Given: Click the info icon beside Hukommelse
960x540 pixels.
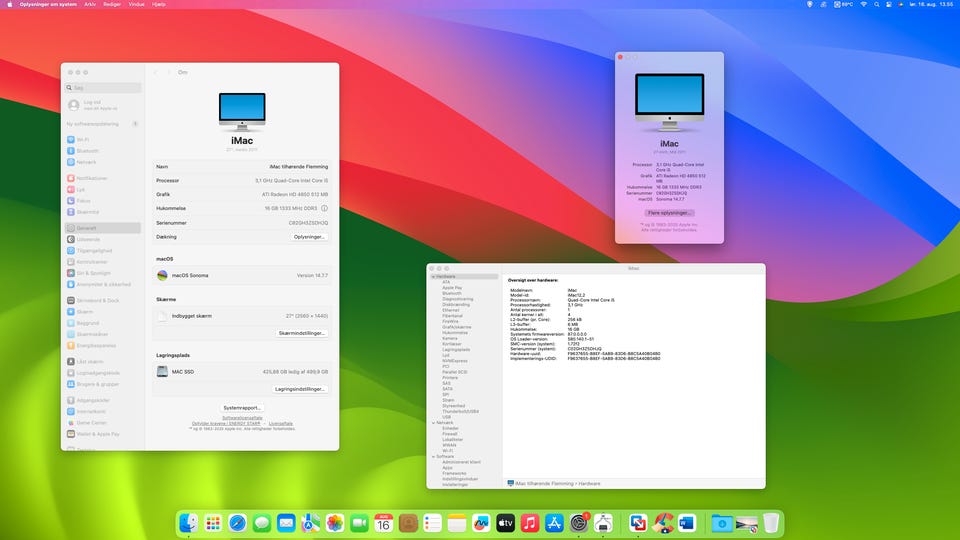Looking at the screenshot, I should point(324,208).
